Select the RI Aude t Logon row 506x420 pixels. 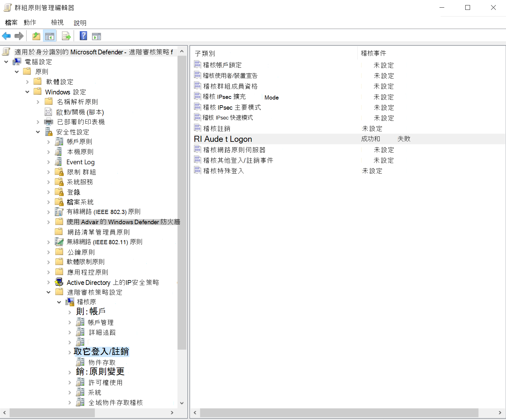point(349,139)
